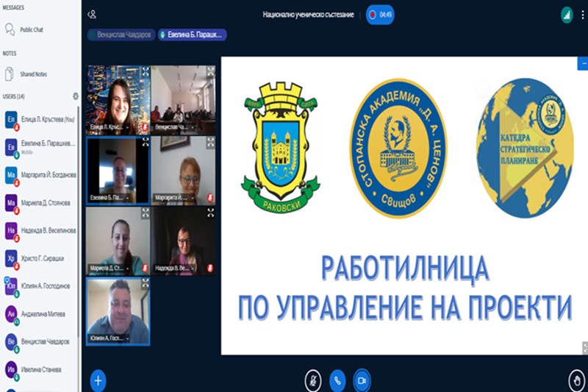588x392 pixels.
Task: Click Ивелина Станева avatar icon
Action: pyautogui.click(x=11, y=369)
